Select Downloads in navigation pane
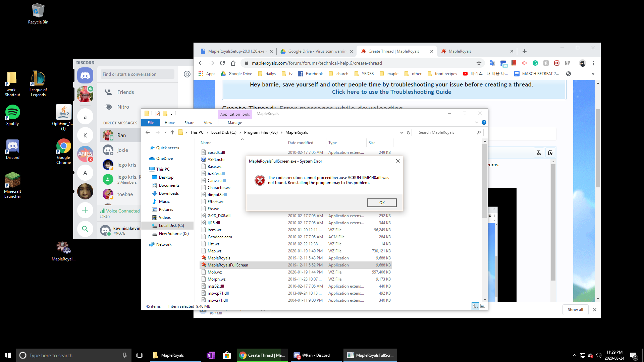 pyautogui.click(x=169, y=193)
